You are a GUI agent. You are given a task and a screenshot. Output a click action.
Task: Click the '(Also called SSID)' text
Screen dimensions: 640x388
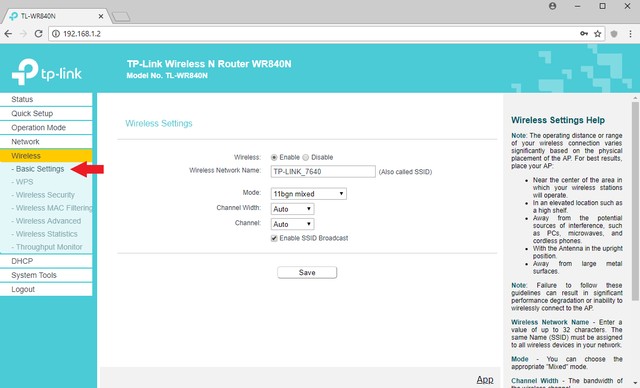click(405, 172)
